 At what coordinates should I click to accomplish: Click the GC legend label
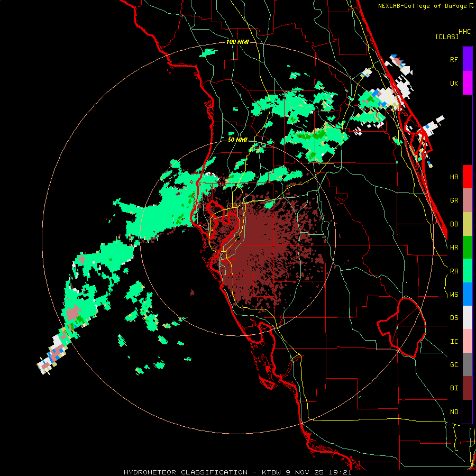click(x=454, y=365)
